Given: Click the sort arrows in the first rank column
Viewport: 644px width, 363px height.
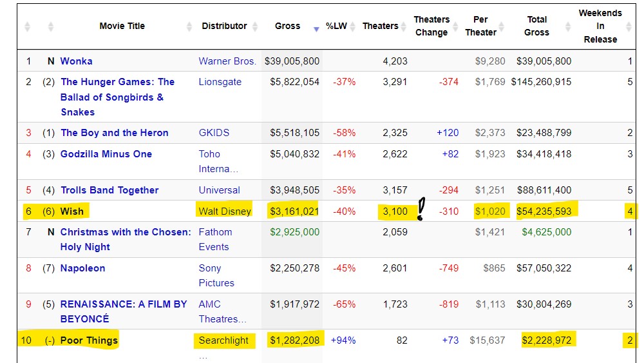Looking at the screenshot, I should pyautogui.click(x=27, y=26).
